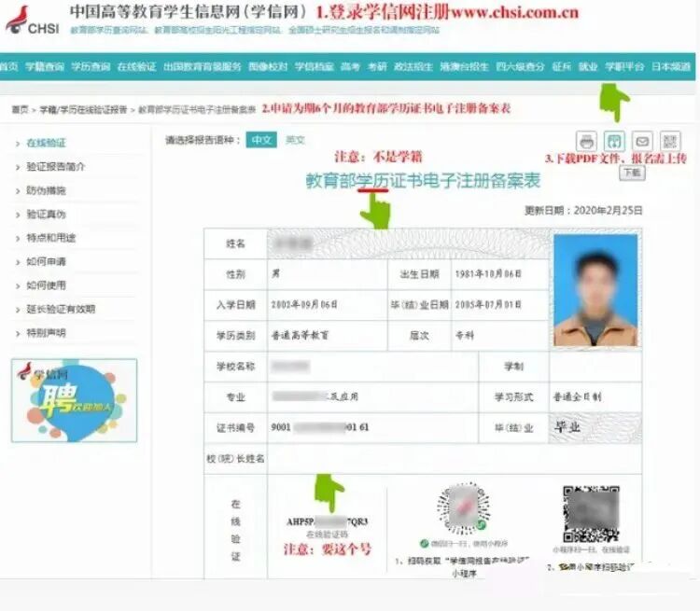
Task: Click the 学信网 聘 recruitment banner
Action: [74, 400]
